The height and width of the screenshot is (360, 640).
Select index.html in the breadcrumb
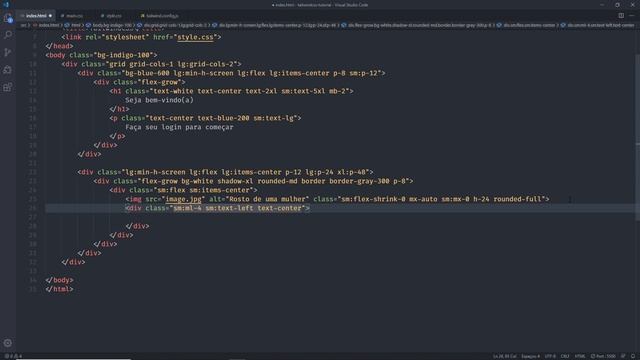49,25
